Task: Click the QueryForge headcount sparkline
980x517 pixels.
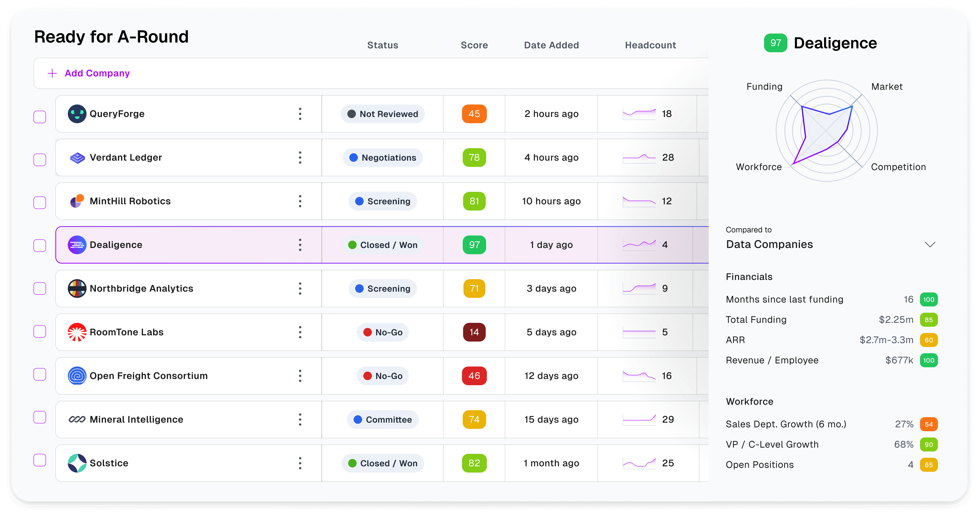Action: [639, 114]
